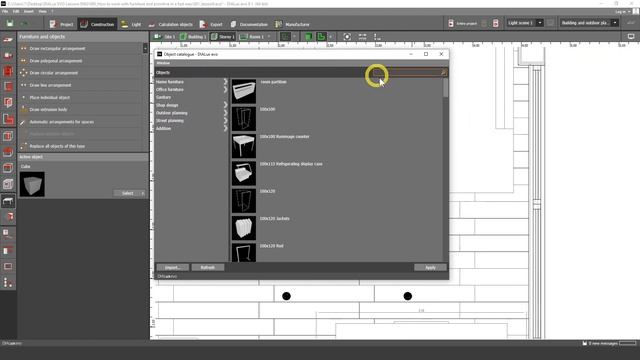
Task: Click the Entire project button
Action: coord(462,23)
